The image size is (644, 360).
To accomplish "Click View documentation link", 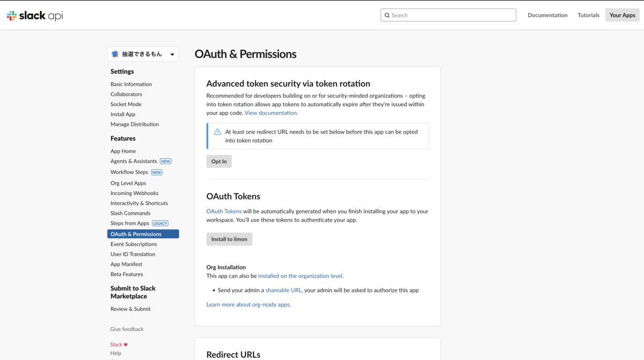I will coord(271,113).
